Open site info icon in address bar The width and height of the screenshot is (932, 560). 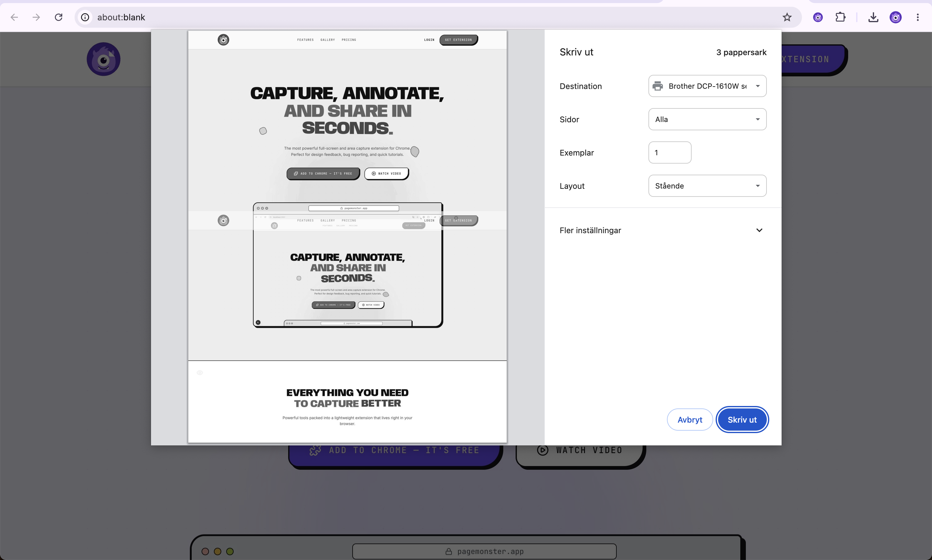coord(85,17)
